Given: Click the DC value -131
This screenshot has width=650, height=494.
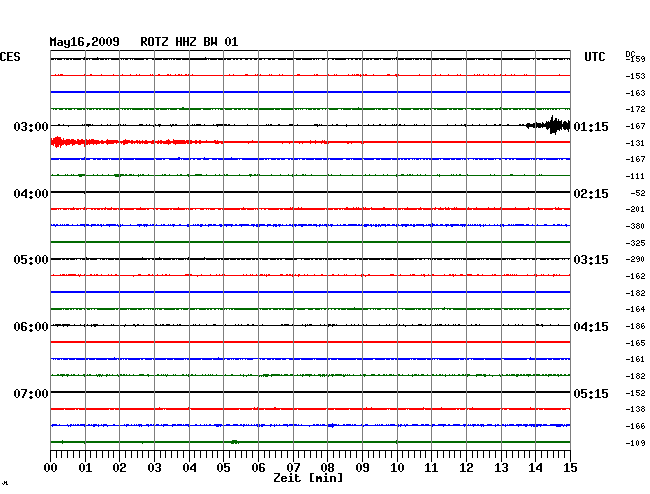Looking at the screenshot, I should pyautogui.click(x=635, y=143).
